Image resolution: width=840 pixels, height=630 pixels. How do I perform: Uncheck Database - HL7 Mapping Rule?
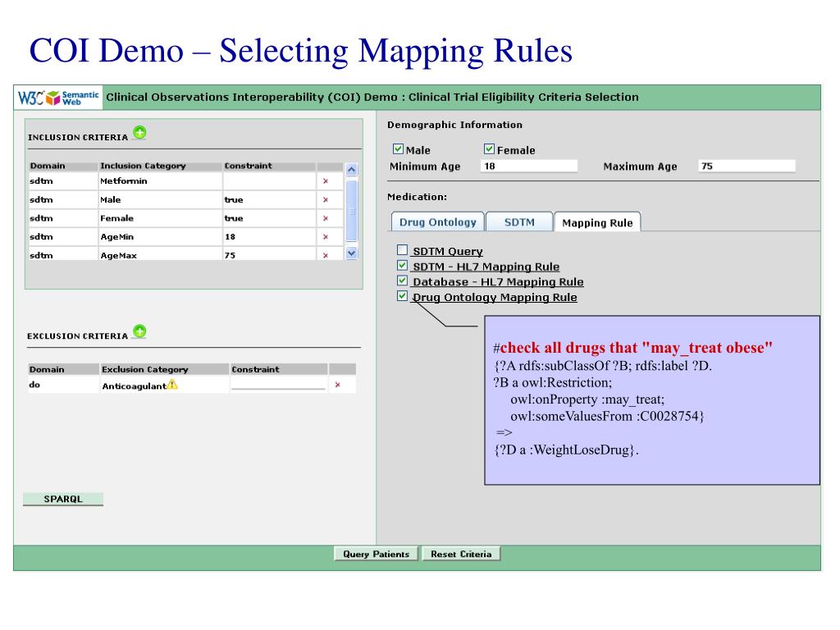pos(402,281)
